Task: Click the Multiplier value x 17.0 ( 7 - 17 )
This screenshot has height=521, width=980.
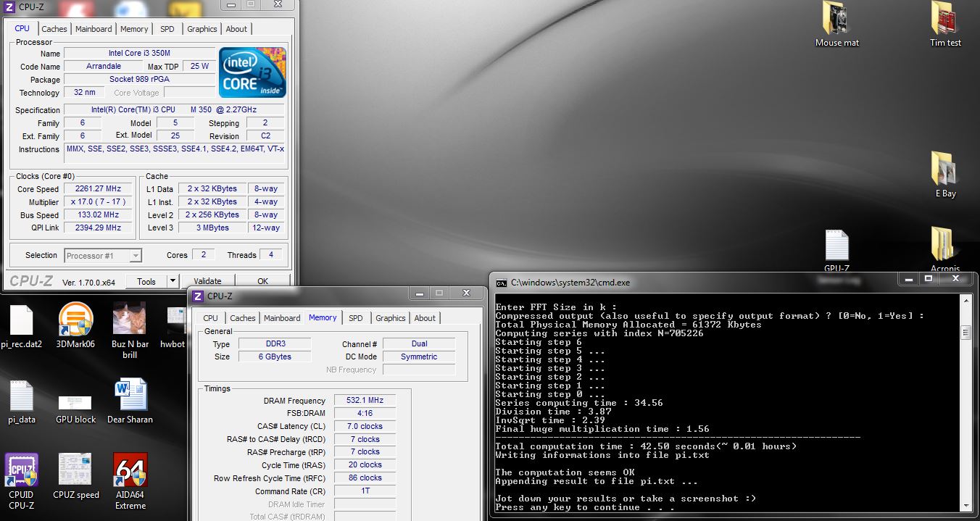Action: pyautogui.click(x=99, y=201)
